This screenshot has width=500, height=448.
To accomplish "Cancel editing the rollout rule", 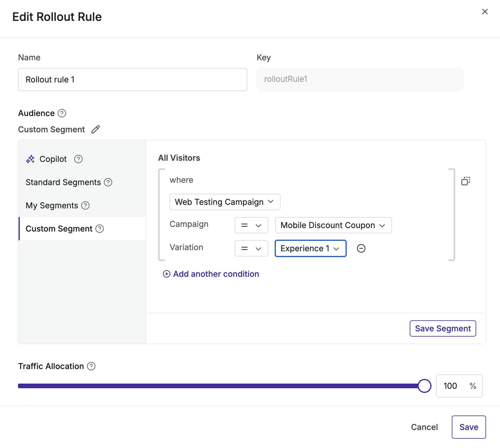I will [x=425, y=427].
